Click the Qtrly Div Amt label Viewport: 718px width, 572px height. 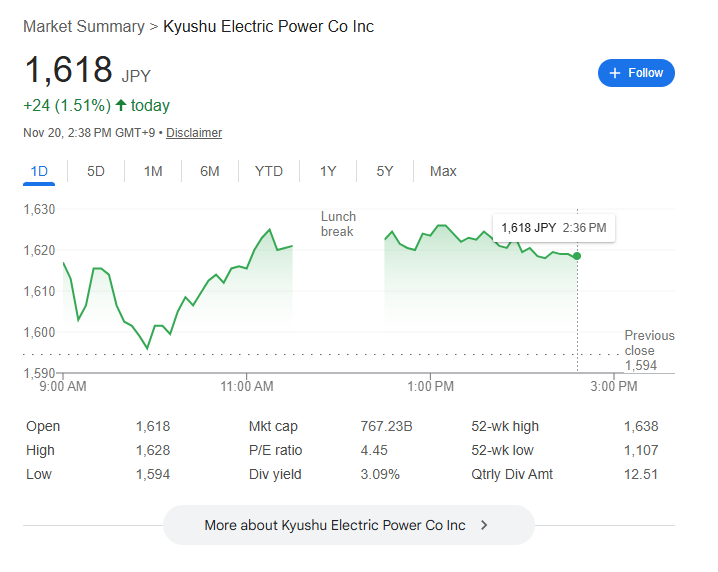point(511,474)
